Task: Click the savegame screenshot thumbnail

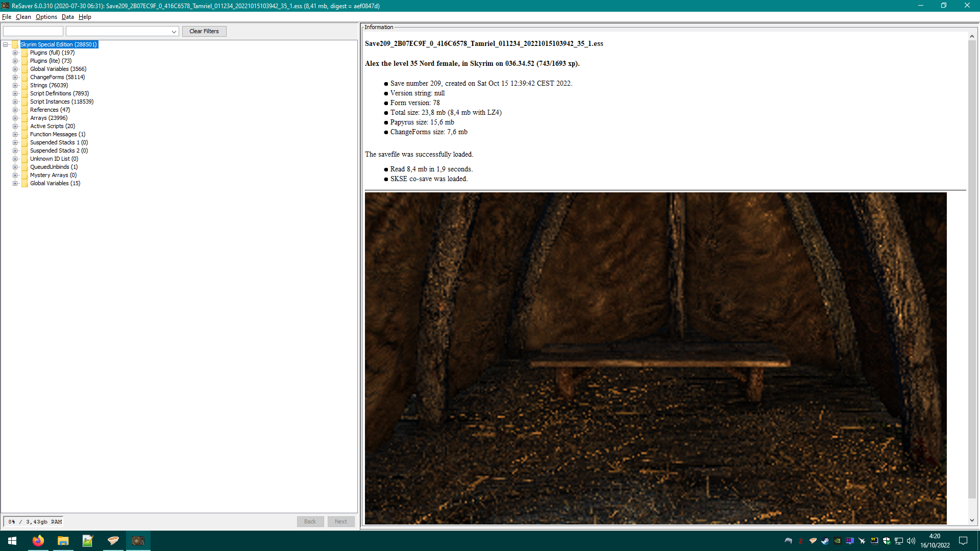Action: [x=655, y=358]
